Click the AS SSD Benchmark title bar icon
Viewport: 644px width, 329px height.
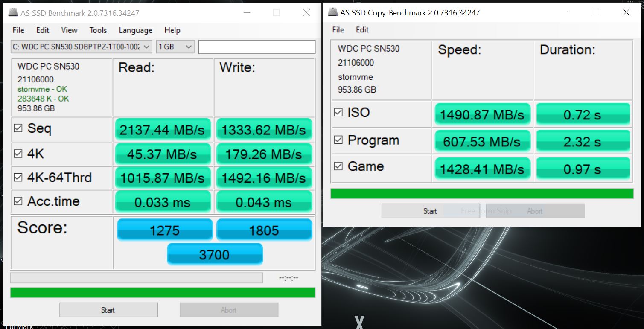point(13,13)
